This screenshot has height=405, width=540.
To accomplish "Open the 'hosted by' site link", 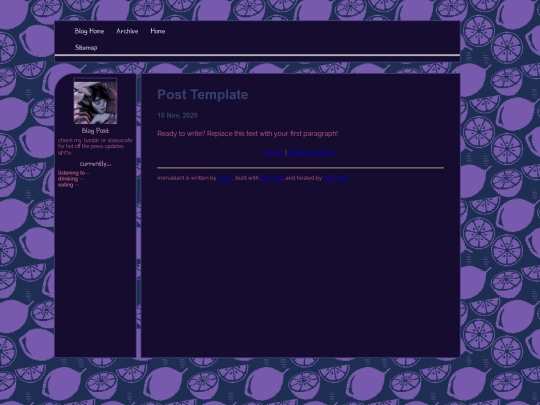I will click(336, 178).
